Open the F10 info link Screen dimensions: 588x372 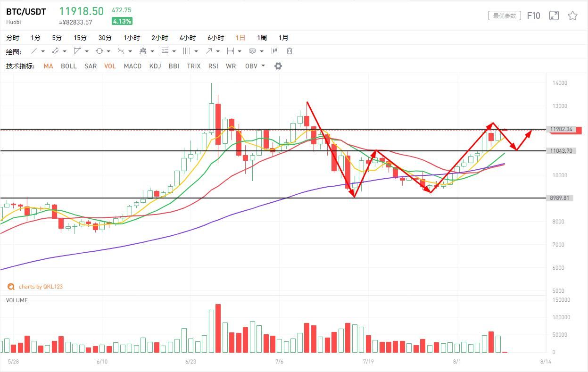pyautogui.click(x=533, y=16)
